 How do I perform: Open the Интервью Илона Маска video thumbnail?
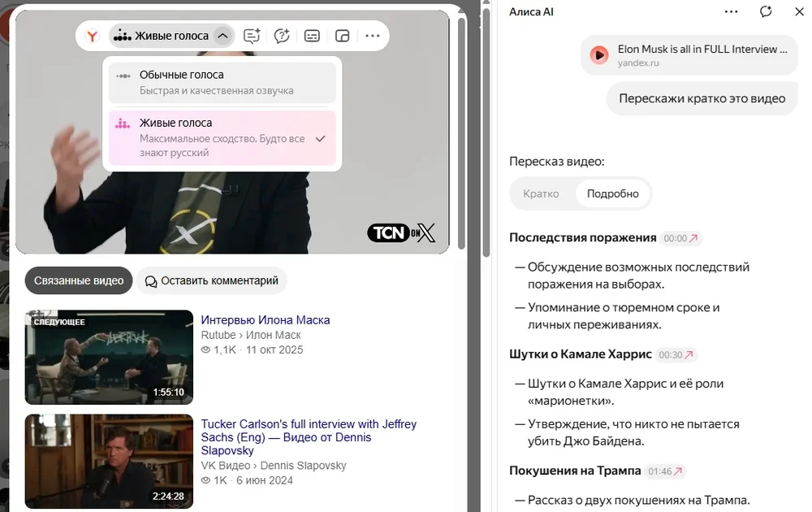pyautogui.click(x=109, y=357)
